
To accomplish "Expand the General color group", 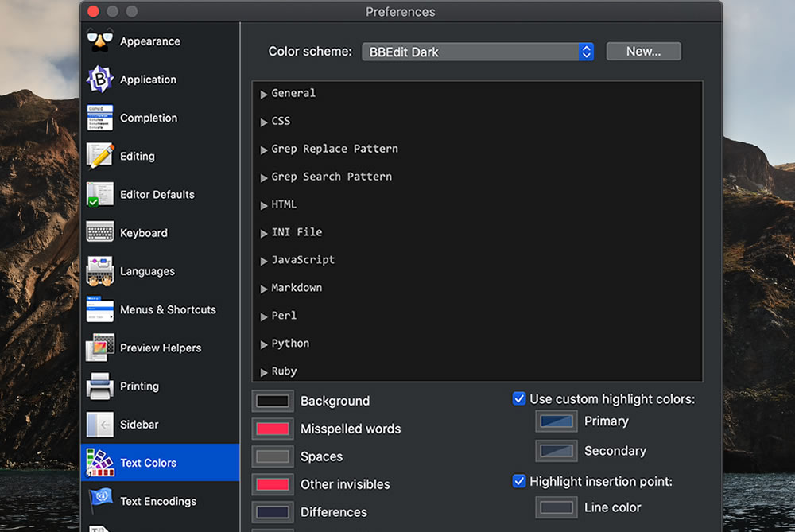I will (x=264, y=95).
